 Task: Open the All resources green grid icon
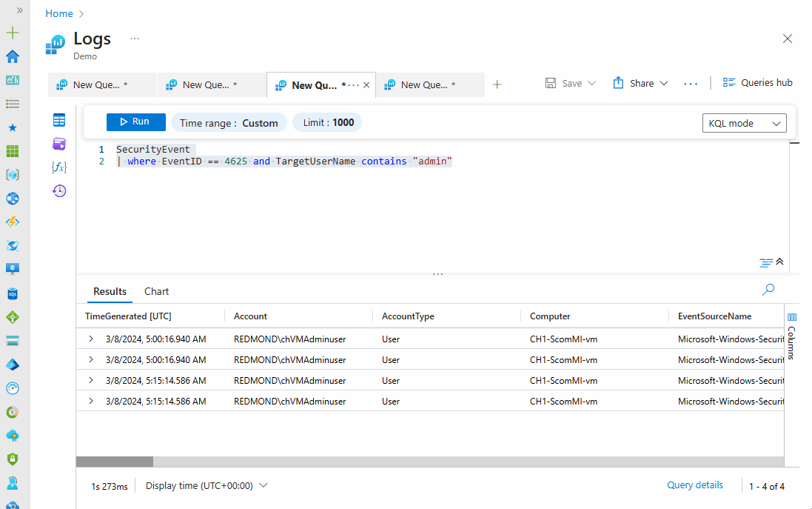point(13,151)
